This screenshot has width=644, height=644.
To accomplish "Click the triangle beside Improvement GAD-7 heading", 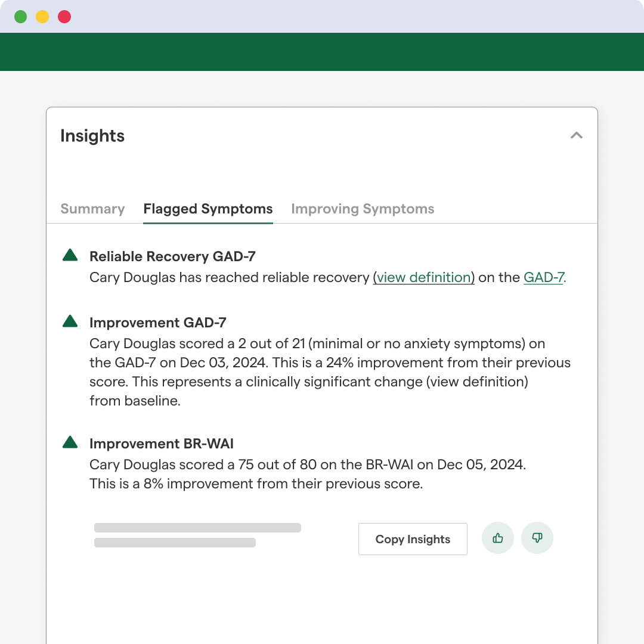I will click(x=70, y=322).
